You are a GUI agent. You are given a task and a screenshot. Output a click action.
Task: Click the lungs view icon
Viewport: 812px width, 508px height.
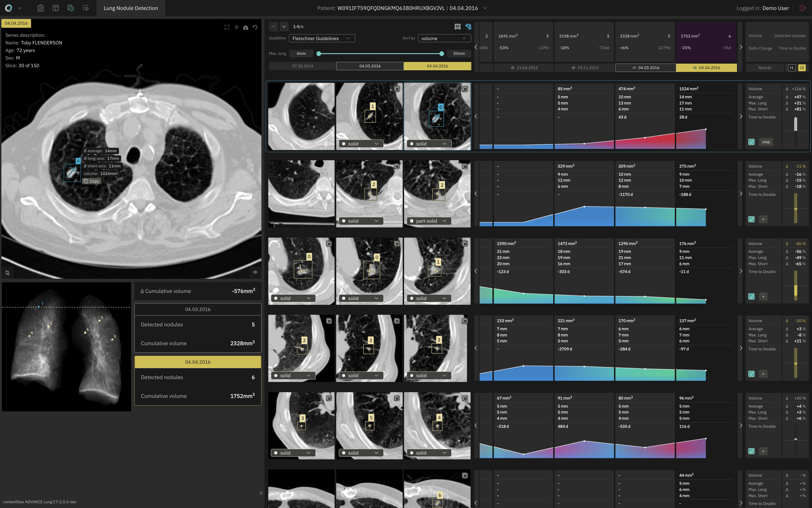click(245, 27)
